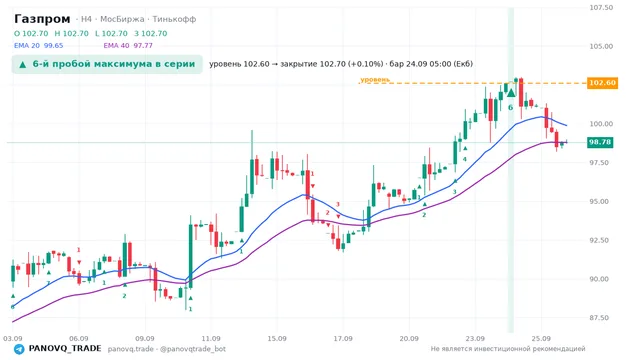Screen dimensions: 640x360
Task: Click the 17.09 date axis label
Action: (343, 339)
